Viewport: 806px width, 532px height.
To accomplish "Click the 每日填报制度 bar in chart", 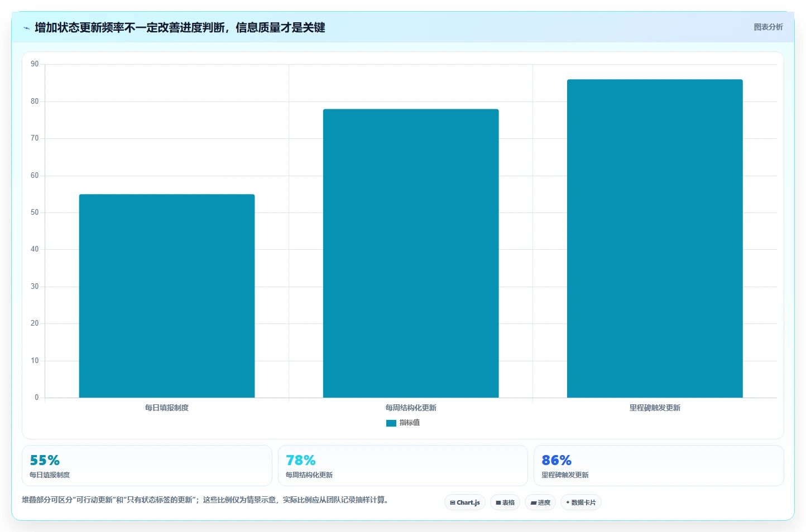I will click(x=167, y=296).
